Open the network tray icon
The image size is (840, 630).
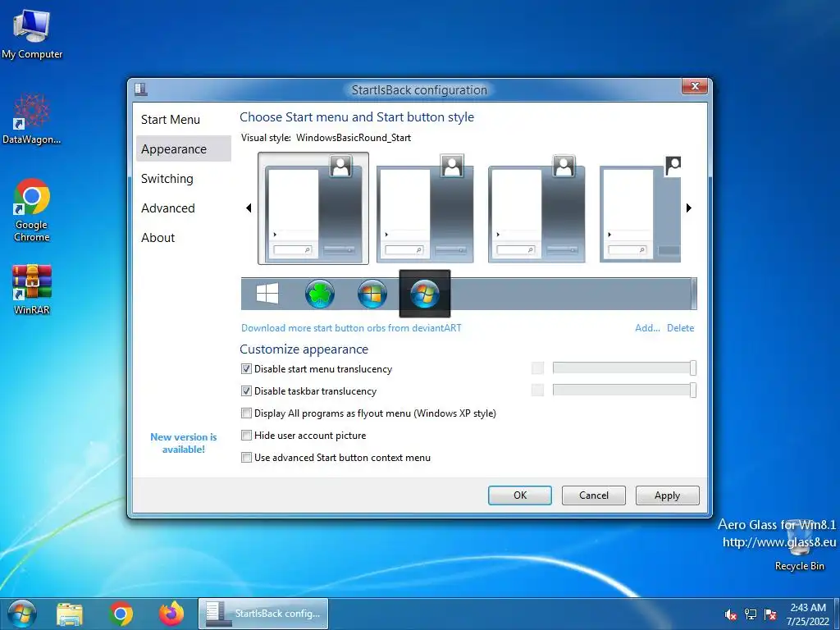coord(751,614)
